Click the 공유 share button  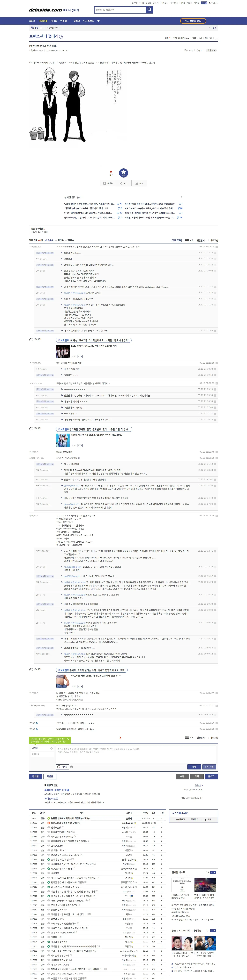tap(124, 183)
